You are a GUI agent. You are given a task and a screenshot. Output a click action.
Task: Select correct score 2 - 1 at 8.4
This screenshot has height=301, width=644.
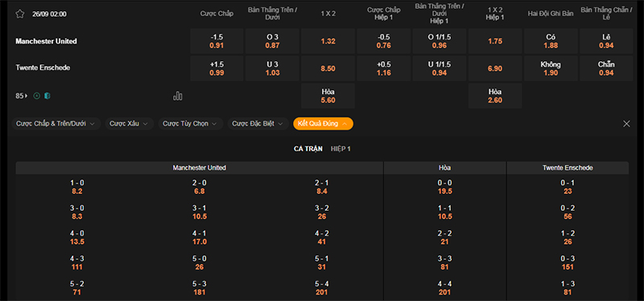click(x=321, y=187)
